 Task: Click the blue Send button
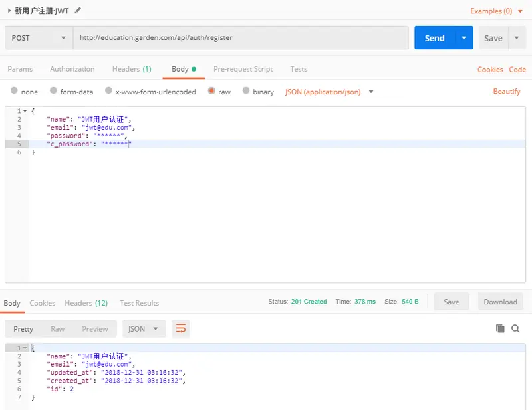click(x=434, y=38)
